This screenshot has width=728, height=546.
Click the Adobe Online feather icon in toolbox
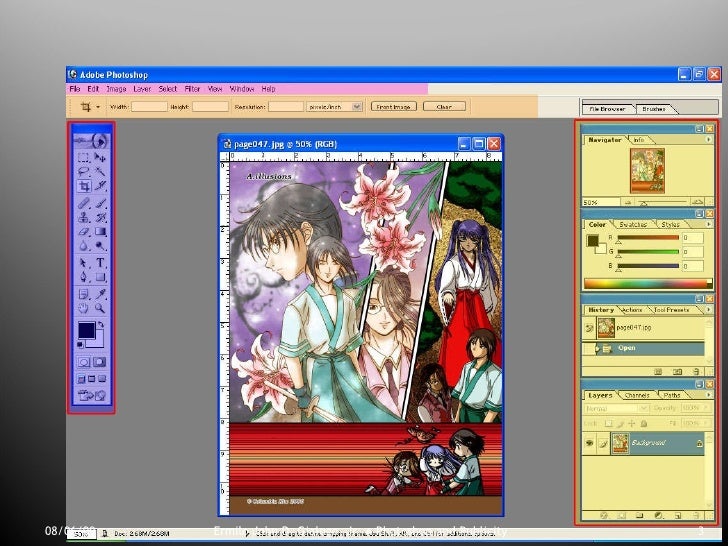(x=92, y=140)
